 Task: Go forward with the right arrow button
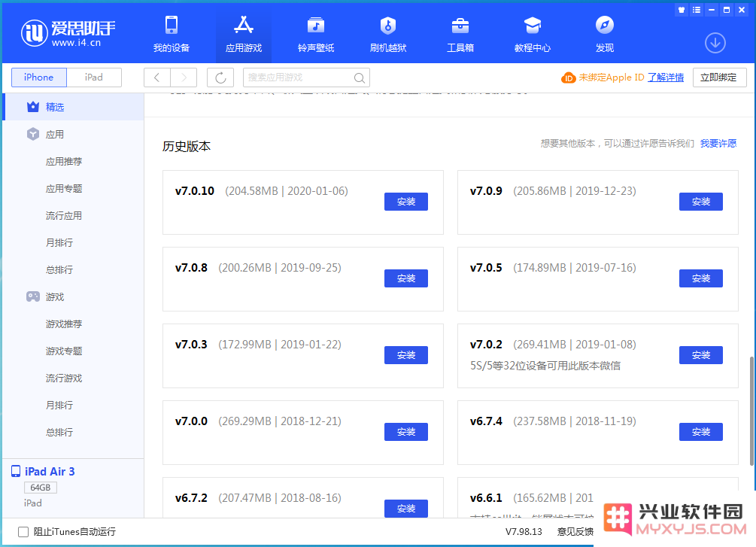coord(184,77)
